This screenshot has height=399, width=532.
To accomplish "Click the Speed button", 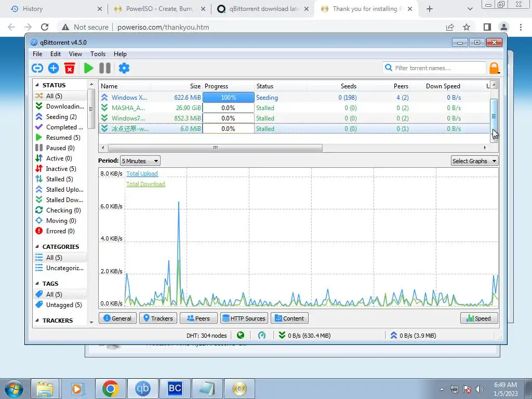I will point(479,318).
